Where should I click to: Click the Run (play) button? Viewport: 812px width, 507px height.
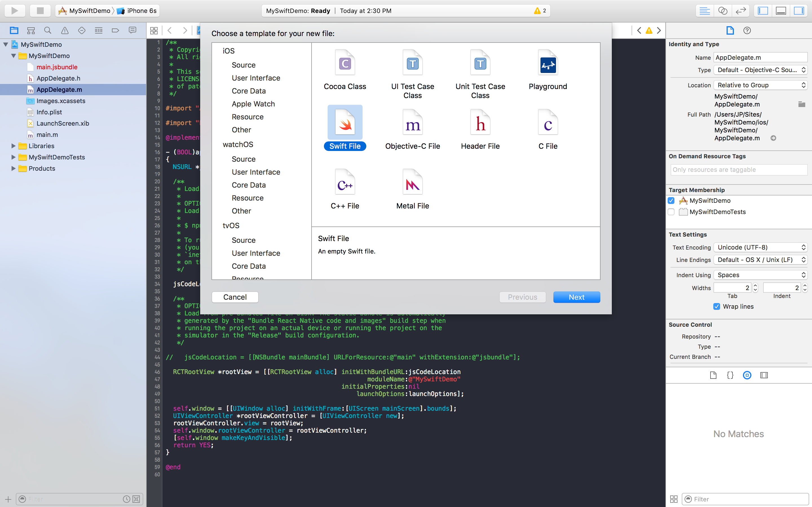14,11
